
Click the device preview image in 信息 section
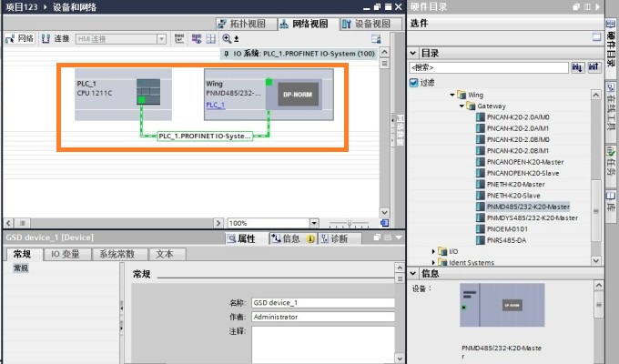click(502, 305)
